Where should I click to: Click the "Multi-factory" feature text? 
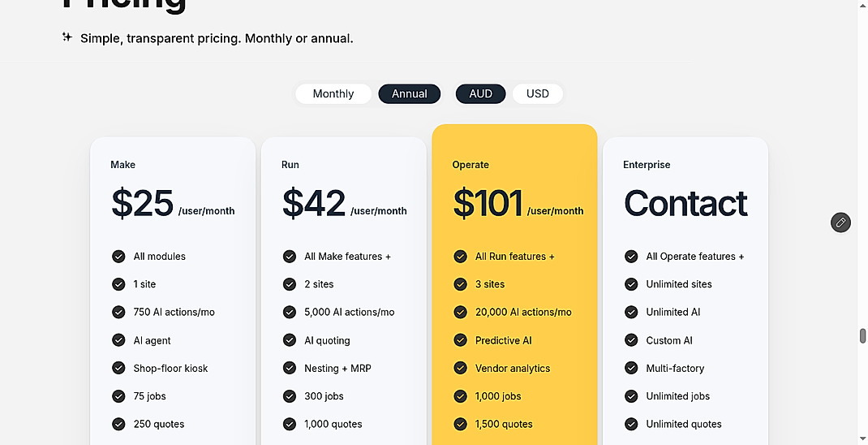coord(675,368)
